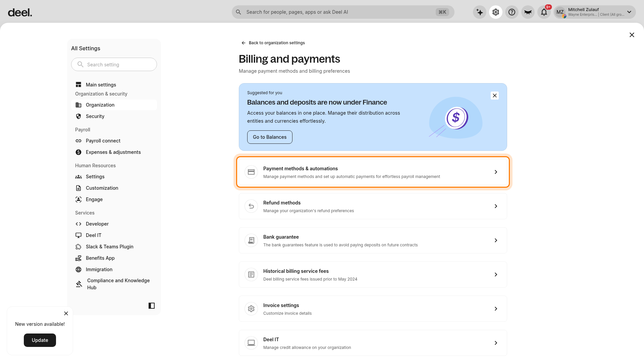Click the Payment methods card icon

[x=251, y=172]
